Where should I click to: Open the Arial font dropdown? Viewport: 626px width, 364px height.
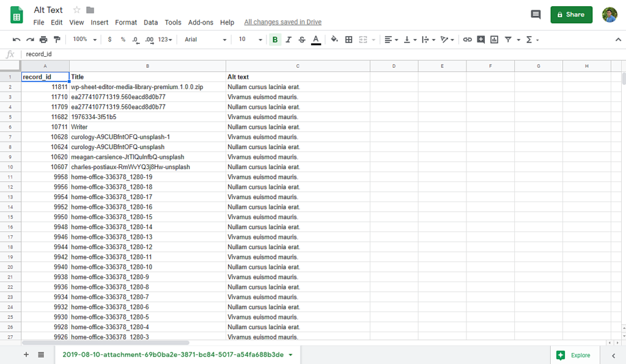tap(205, 40)
